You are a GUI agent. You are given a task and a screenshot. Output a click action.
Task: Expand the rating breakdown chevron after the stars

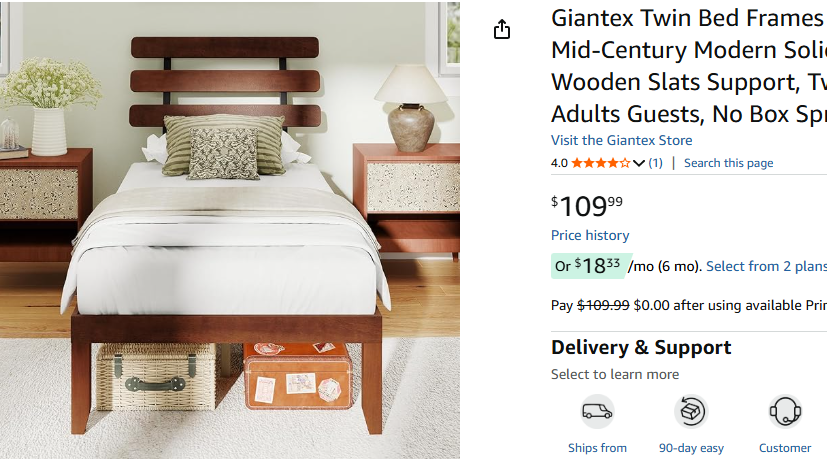[x=639, y=163]
